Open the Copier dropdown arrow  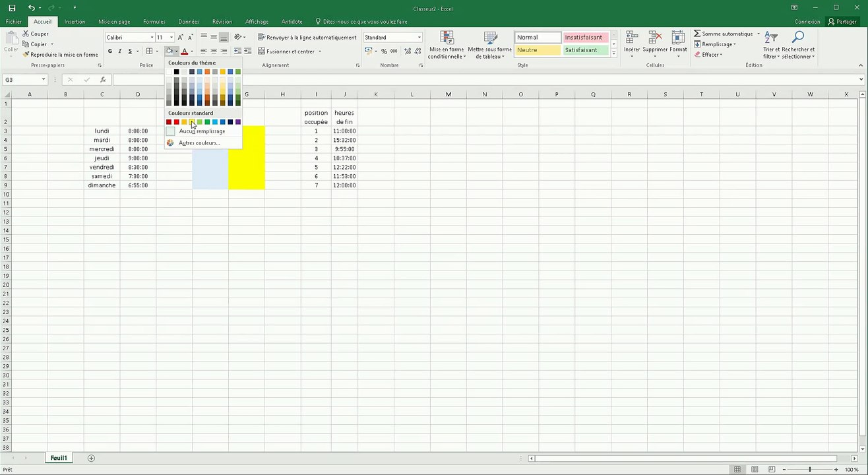(x=52, y=44)
